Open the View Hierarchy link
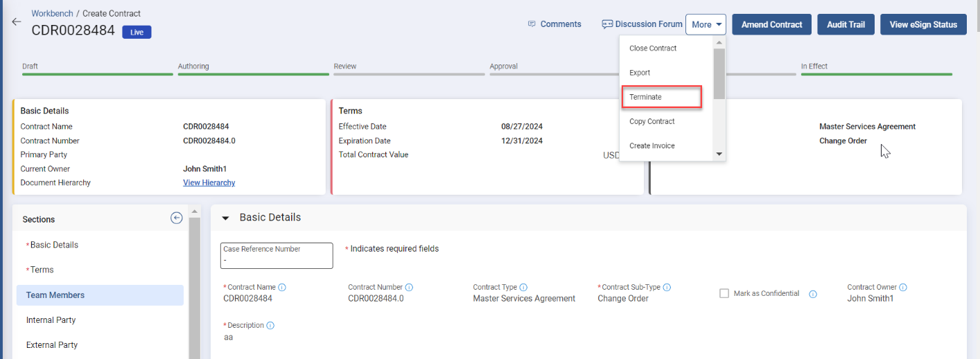Viewport: 980px width, 359px height. 209,183
